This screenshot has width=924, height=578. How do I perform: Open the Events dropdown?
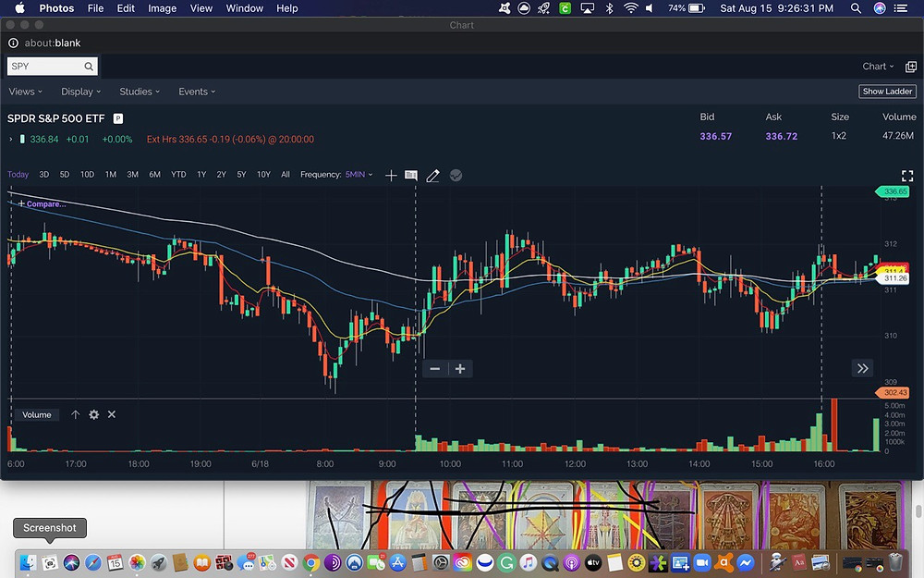coord(197,92)
